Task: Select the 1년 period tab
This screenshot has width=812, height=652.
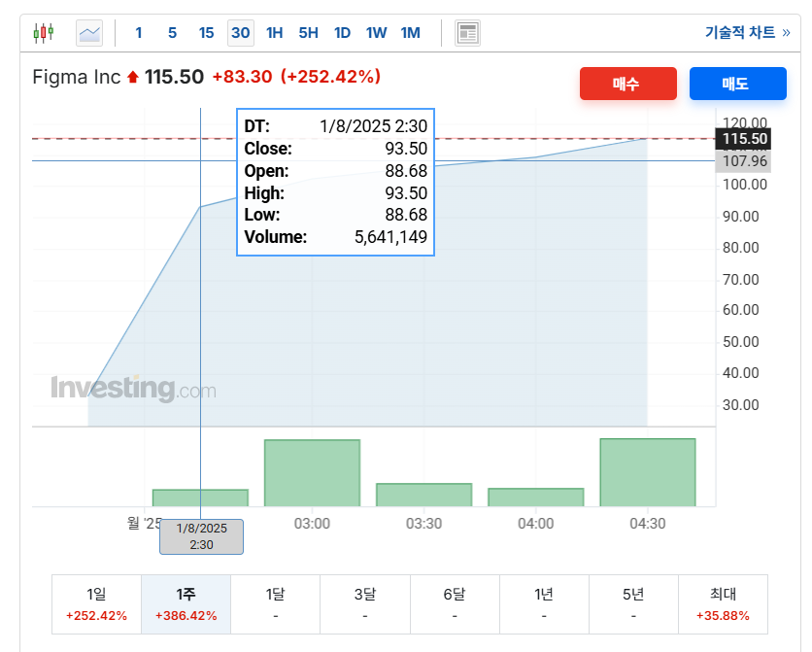Action: (544, 604)
